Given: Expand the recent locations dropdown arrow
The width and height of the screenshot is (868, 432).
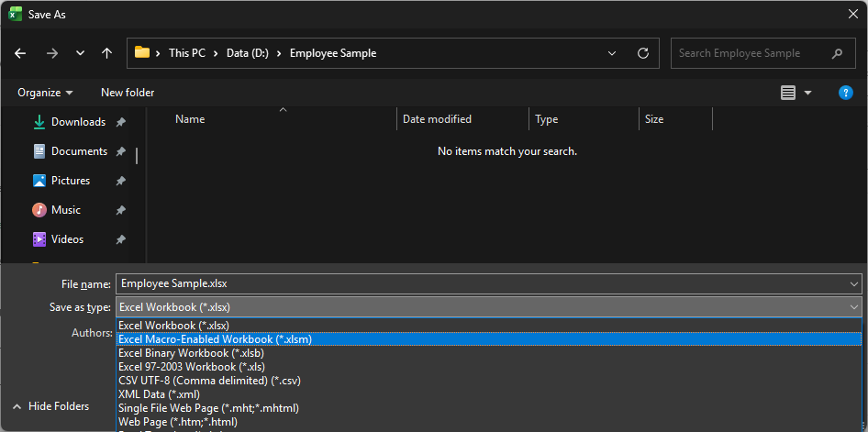Looking at the screenshot, I should tap(80, 53).
